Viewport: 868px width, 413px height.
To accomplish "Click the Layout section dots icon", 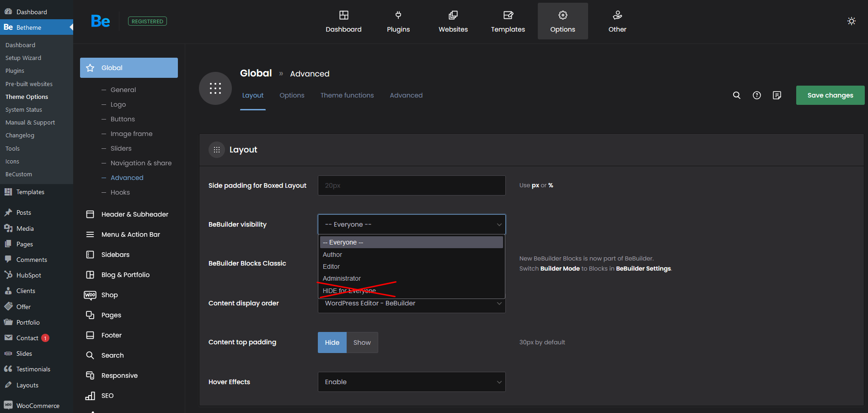I will click(217, 150).
